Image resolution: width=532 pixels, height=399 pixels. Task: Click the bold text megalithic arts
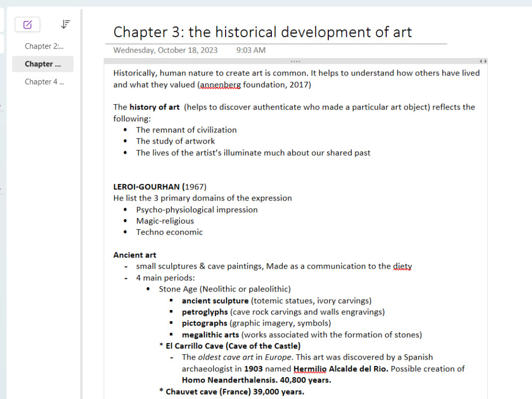click(x=210, y=335)
